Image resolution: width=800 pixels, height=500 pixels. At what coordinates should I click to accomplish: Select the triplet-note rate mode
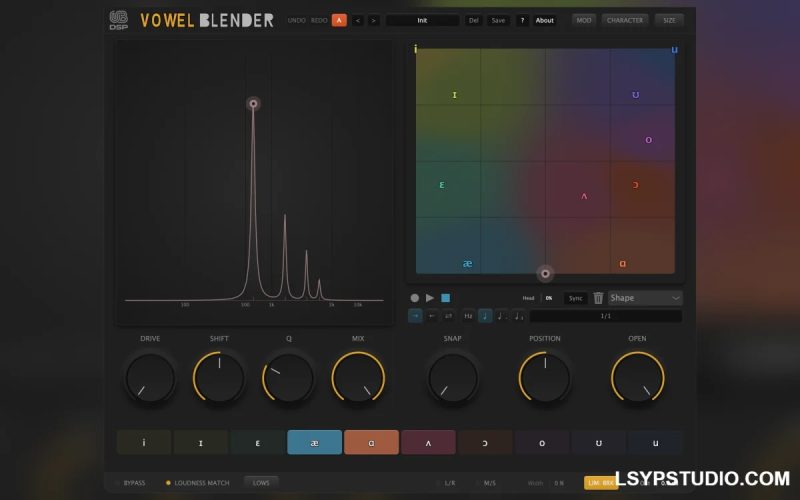point(518,316)
